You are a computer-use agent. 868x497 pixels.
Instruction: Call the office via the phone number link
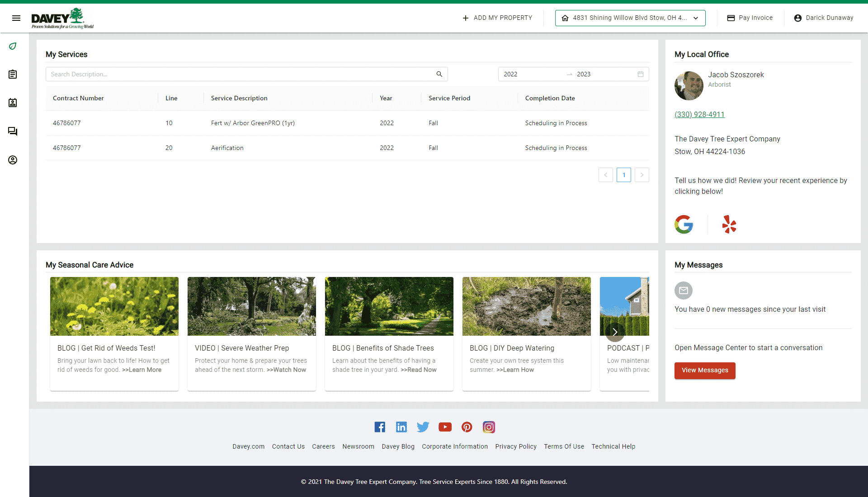click(x=699, y=114)
